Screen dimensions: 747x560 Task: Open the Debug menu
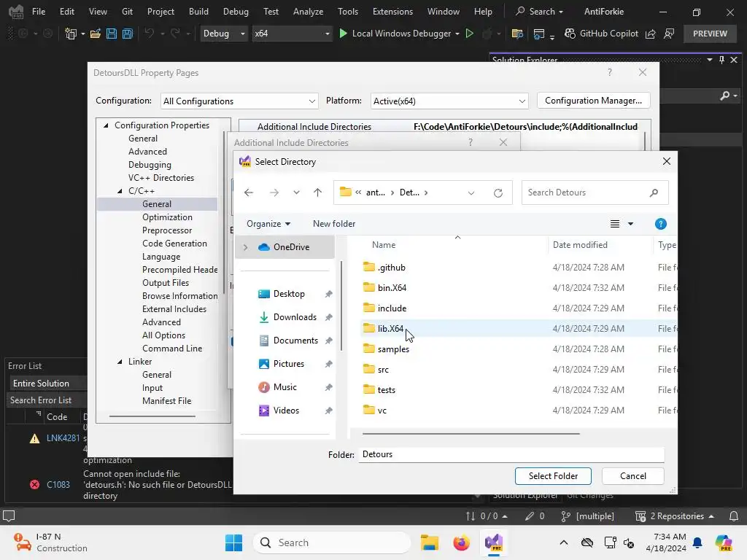pyautogui.click(x=236, y=12)
